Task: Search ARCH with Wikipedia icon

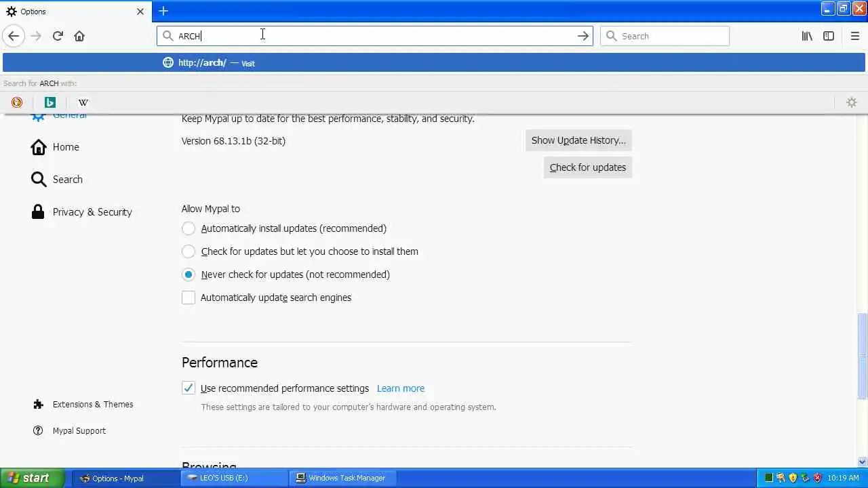Action: click(83, 102)
